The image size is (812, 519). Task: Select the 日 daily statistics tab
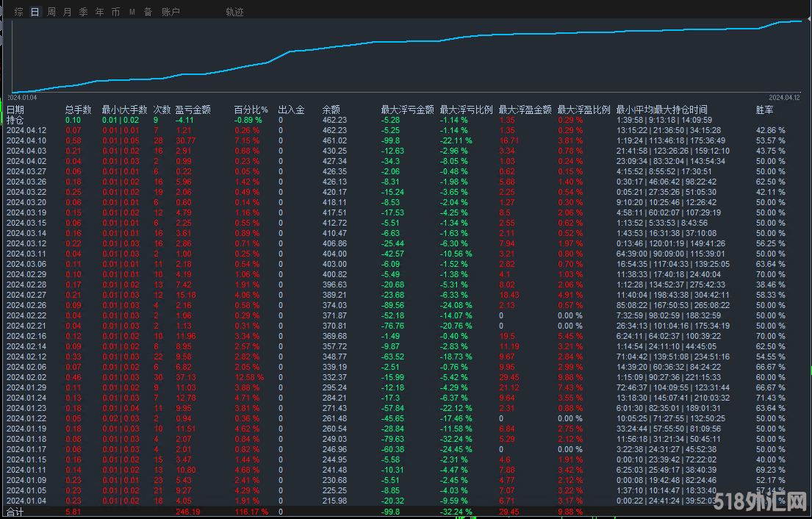tap(35, 12)
